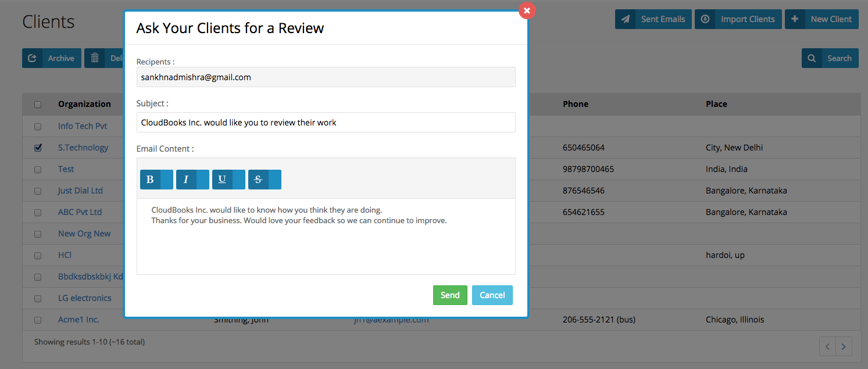
Task: Click the Archive button
Action: pos(52,58)
